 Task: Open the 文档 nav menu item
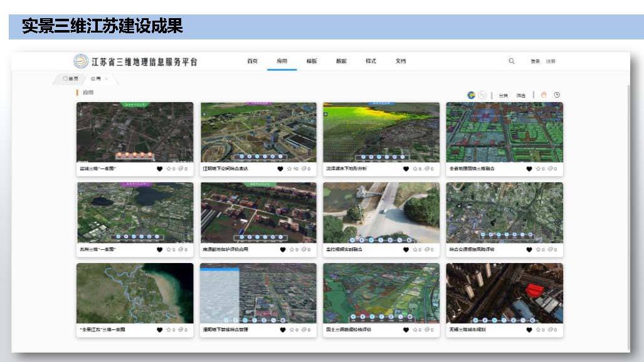401,61
